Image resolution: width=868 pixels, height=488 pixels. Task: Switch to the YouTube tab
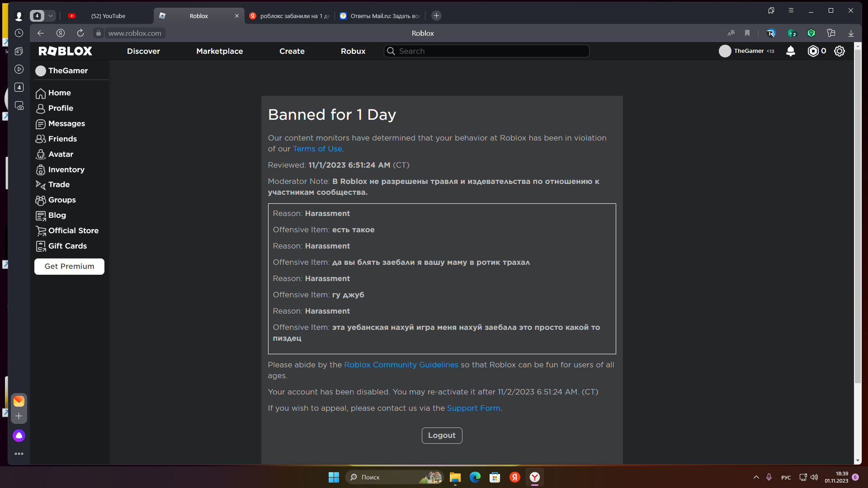(108, 16)
